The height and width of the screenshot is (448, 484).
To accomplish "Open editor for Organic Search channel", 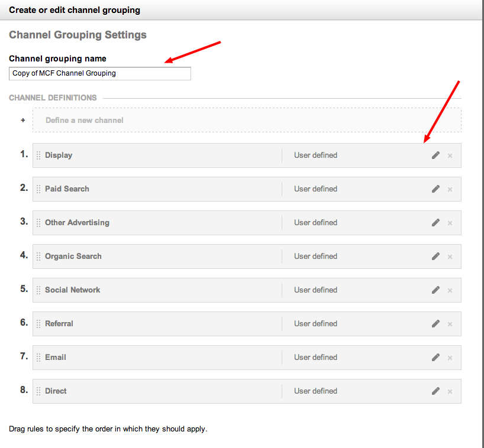I will point(435,257).
